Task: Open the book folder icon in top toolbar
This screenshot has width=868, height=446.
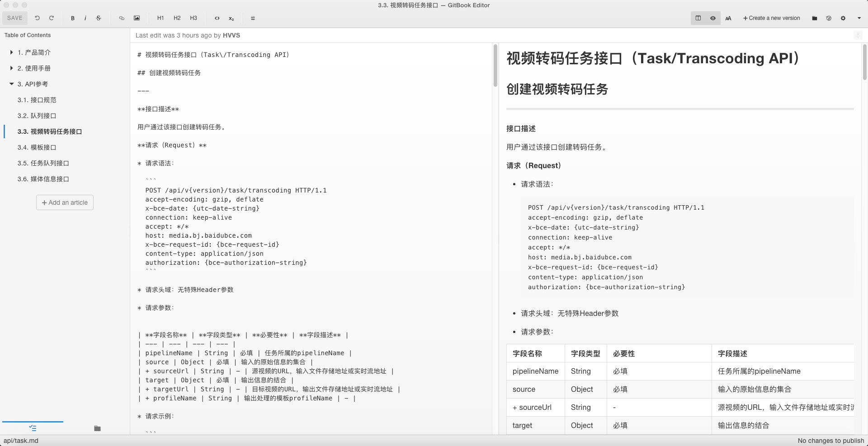Action: tap(814, 18)
